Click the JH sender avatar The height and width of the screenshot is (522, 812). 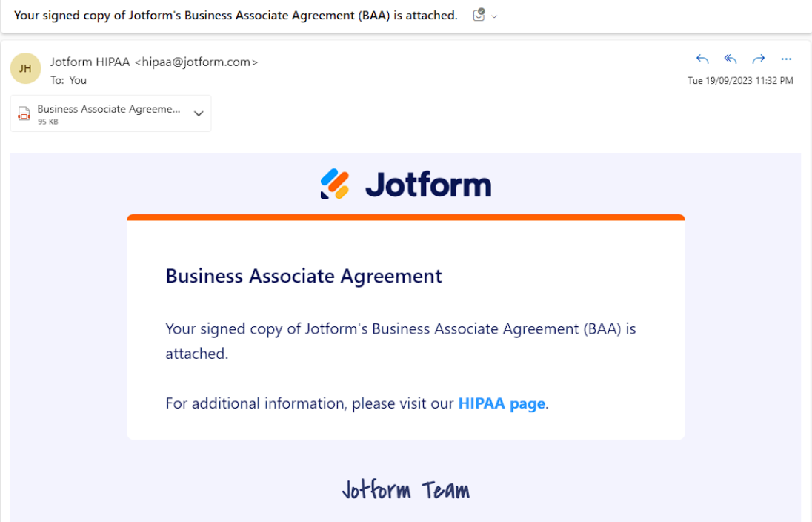pyautogui.click(x=25, y=68)
